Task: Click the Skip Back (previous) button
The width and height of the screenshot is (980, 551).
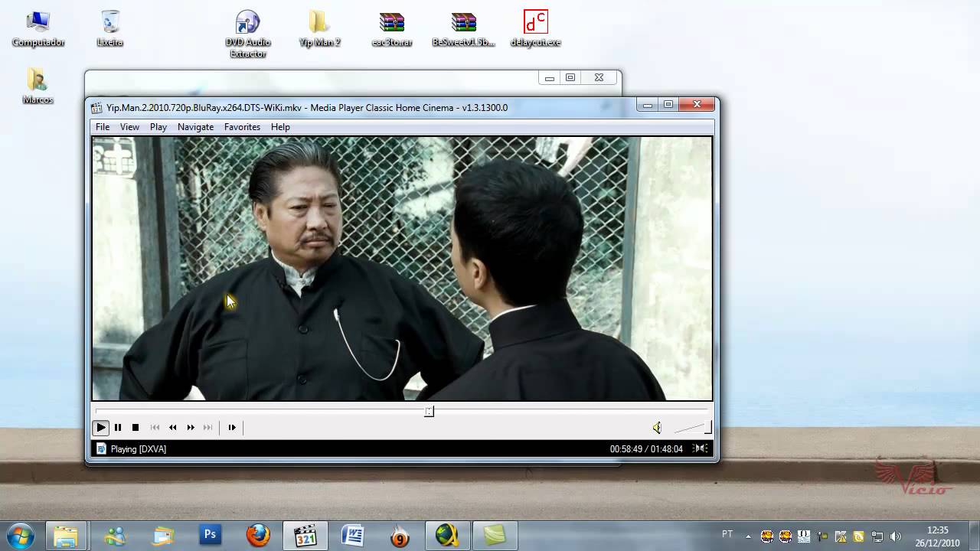Action: pyautogui.click(x=155, y=428)
